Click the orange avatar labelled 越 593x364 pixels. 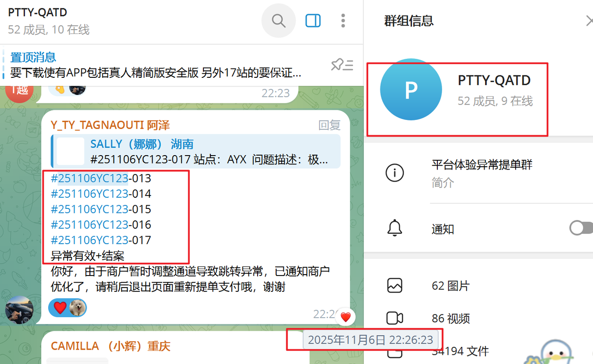point(19,91)
